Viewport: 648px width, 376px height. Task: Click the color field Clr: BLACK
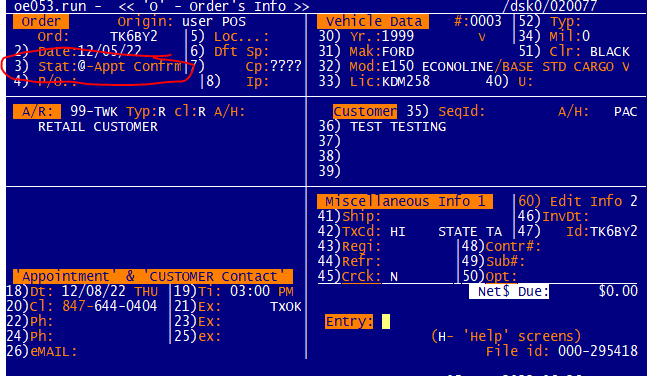589,52
